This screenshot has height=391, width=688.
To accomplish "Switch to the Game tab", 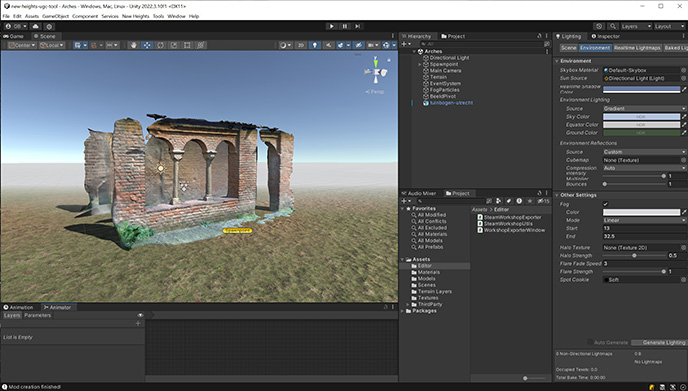I will (x=14, y=36).
